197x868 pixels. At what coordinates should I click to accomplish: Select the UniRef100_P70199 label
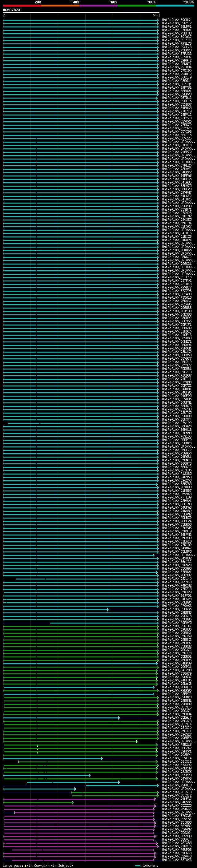click(x=176, y=423)
